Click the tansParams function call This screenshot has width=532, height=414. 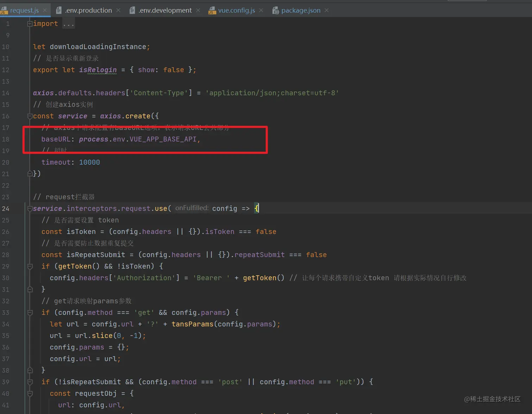pyautogui.click(x=192, y=324)
